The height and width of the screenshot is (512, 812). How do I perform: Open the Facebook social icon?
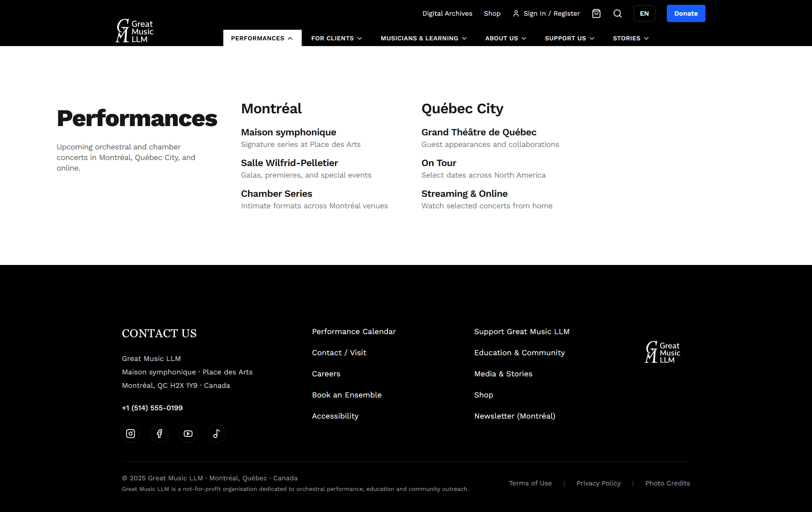(x=159, y=433)
